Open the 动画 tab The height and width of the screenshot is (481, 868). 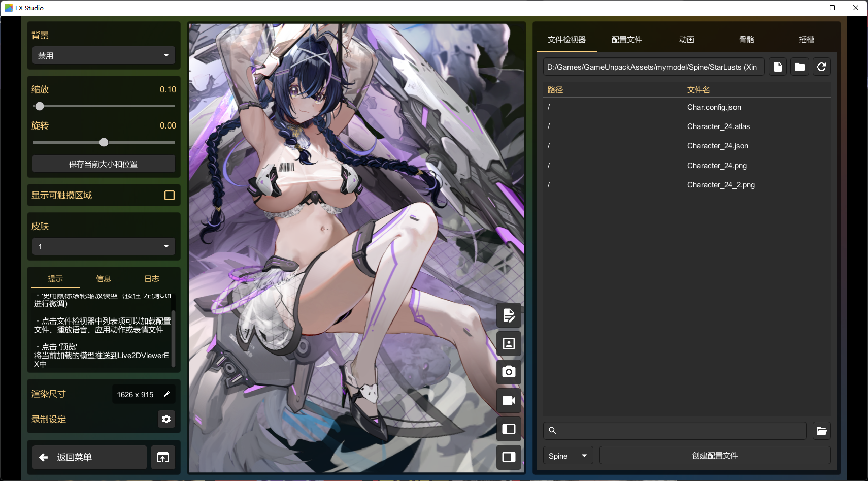click(686, 40)
